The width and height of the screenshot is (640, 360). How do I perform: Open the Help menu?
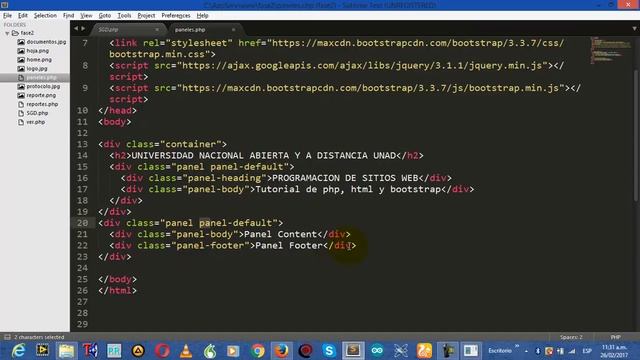202,16
